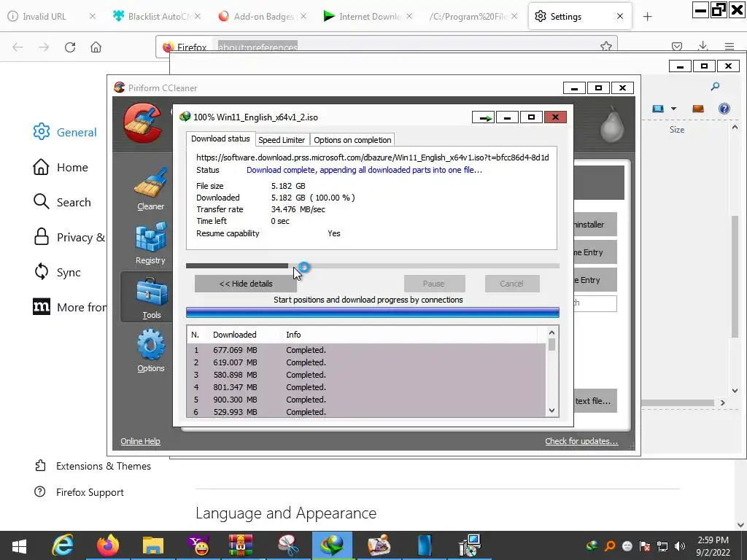
Task: Open the General settings category in Firefox
Action: point(65,132)
